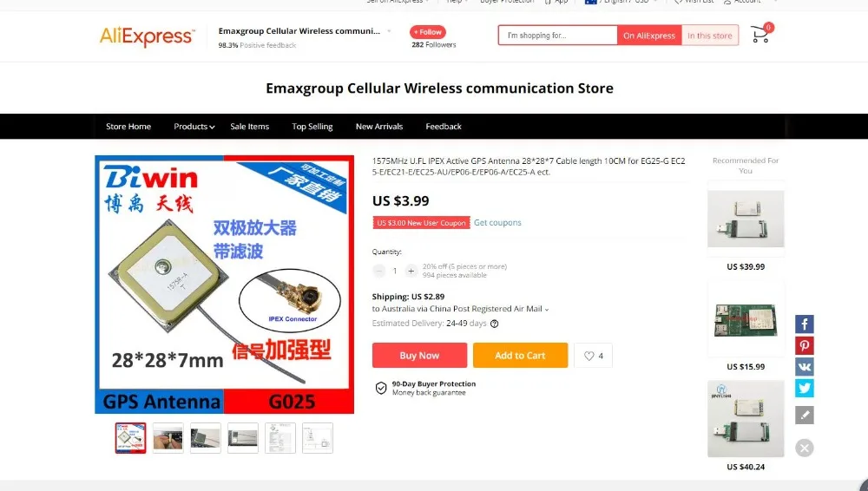Screen dimensions: 868x491
Task: Follow the Emaxgroup store
Action: [x=428, y=32]
